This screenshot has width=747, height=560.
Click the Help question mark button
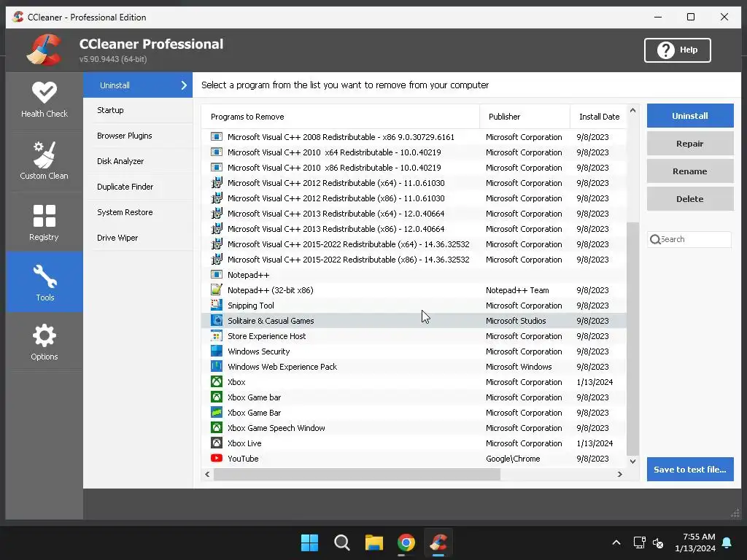click(677, 50)
